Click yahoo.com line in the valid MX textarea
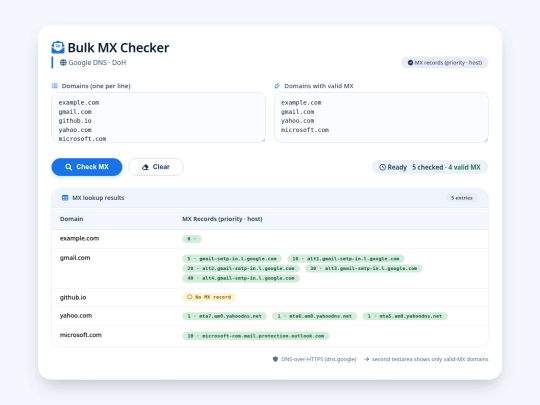540x405 pixels. pyautogui.click(x=298, y=121)
